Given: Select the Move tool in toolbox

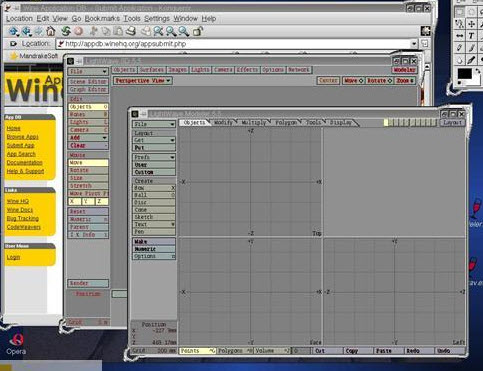Looking at the screenshot, I should click(x=471, y=24).
